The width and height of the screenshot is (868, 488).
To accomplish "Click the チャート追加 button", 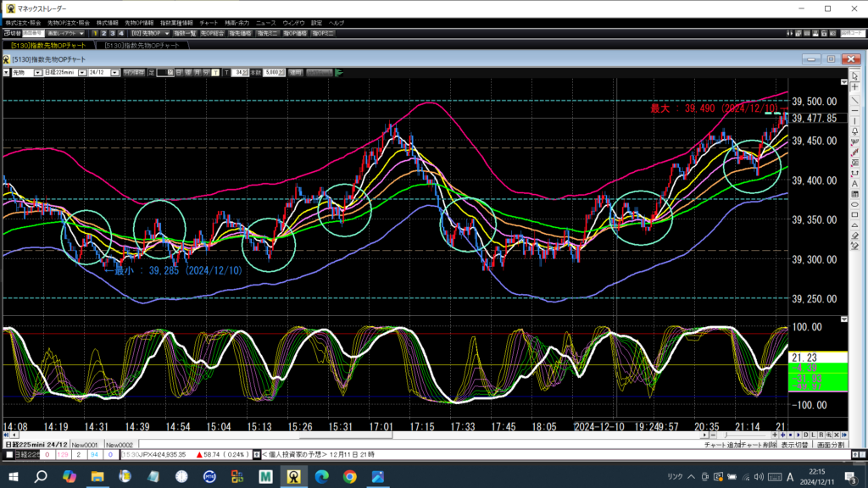I will (x=722, y=445).
